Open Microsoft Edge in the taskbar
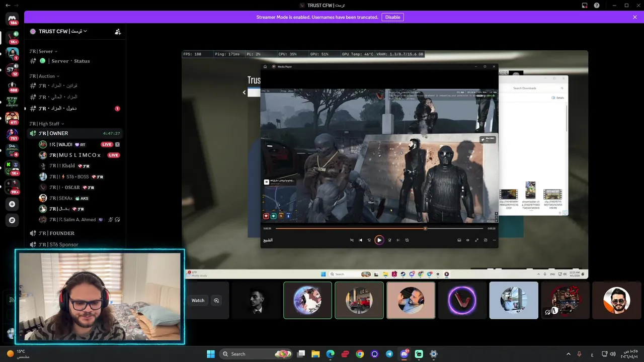 pos(330,354)
